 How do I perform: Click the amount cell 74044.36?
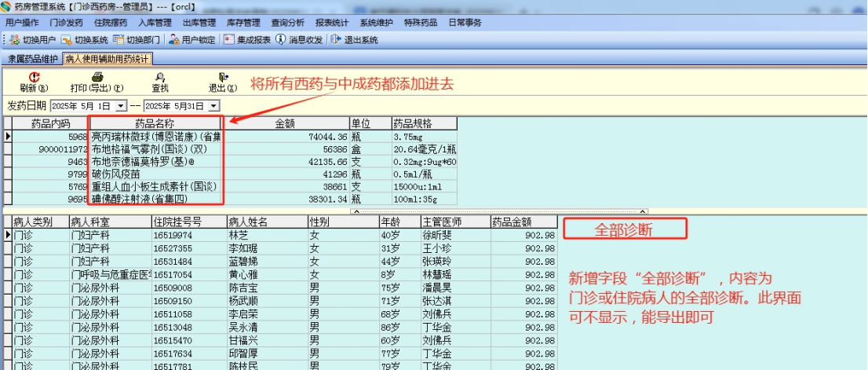coord(285,136)
